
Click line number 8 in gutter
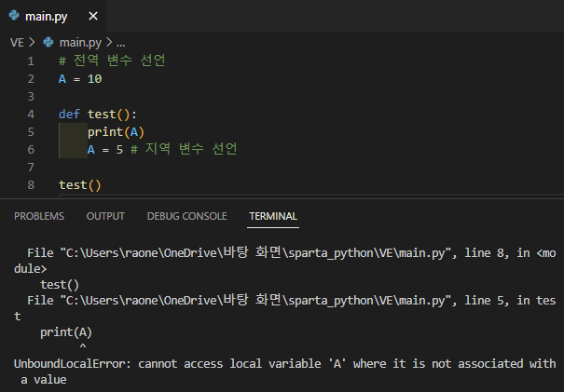[31, 184]
